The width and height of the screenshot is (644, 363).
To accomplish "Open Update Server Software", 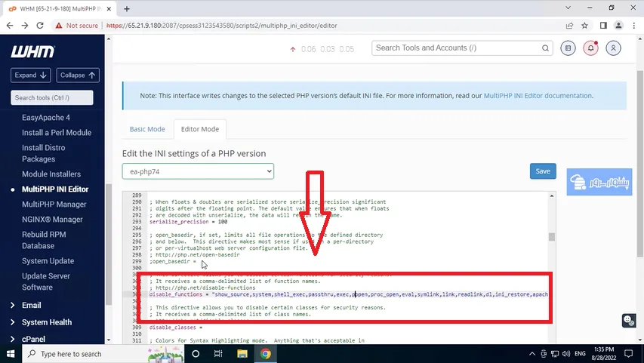I will (x=46, y=281).
